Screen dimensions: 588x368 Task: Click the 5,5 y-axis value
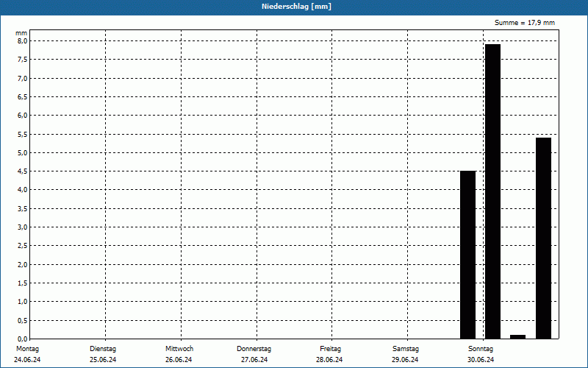23,134
